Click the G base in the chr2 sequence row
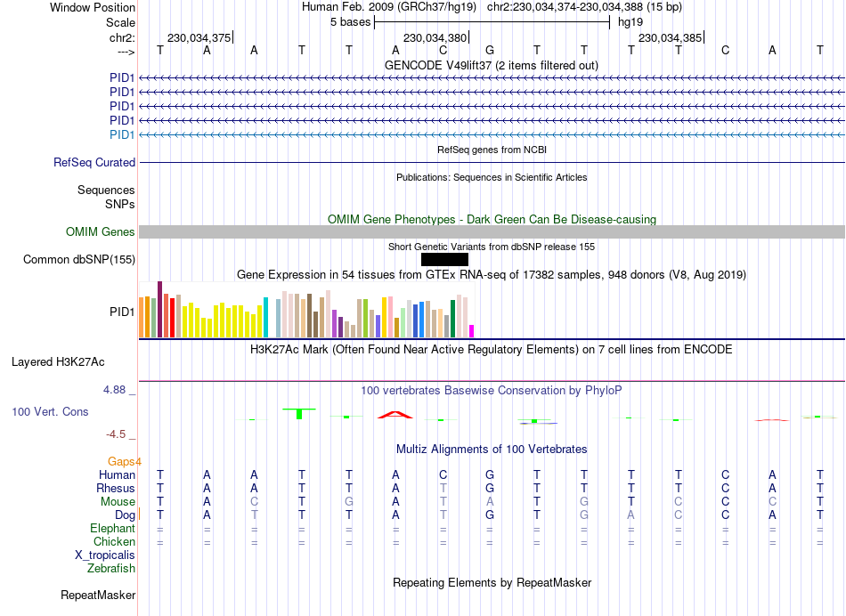This screenshot has width=846, height=616. pyautogui.click(x=490, y=51)
